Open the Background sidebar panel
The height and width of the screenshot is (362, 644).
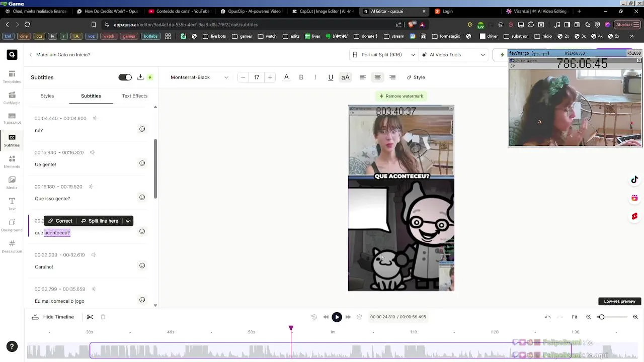(x=12, y=225)
